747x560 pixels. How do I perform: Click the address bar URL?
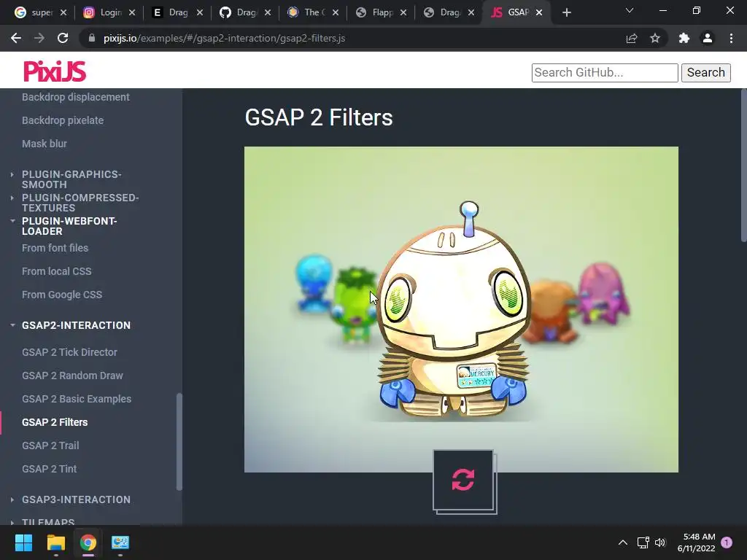[x=224, y=38]
